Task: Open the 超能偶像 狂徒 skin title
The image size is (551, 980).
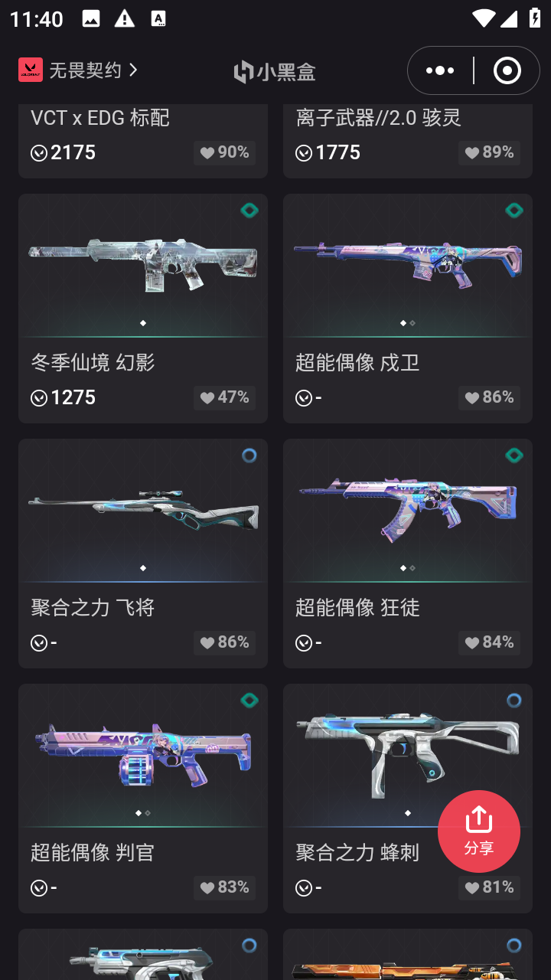Action: (357, 607)
